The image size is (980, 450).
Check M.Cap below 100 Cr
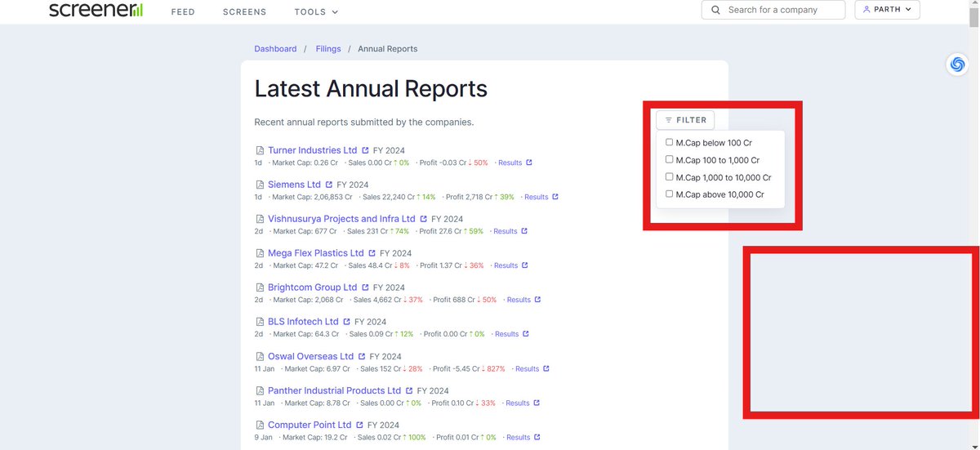point(670,142)
